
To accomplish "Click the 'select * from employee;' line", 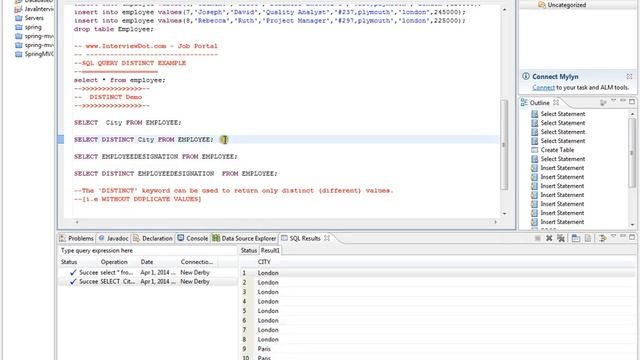I will coord(120,80).
